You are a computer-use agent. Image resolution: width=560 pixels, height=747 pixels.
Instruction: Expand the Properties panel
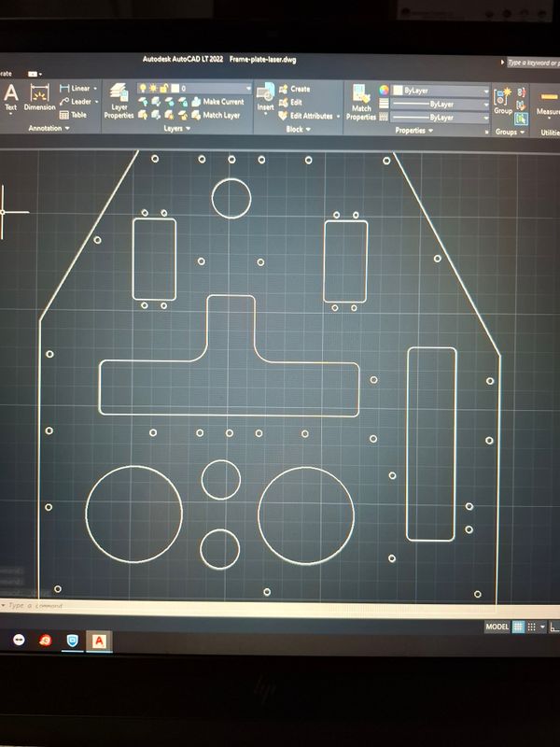413,131
